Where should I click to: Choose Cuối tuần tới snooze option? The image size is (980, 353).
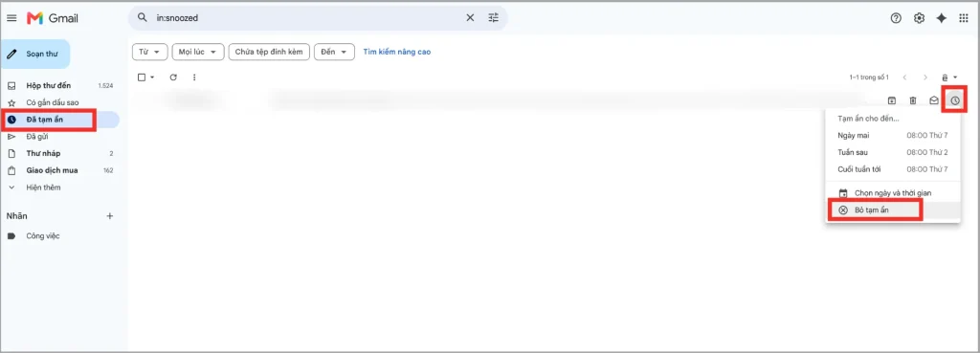click(893, 169)
